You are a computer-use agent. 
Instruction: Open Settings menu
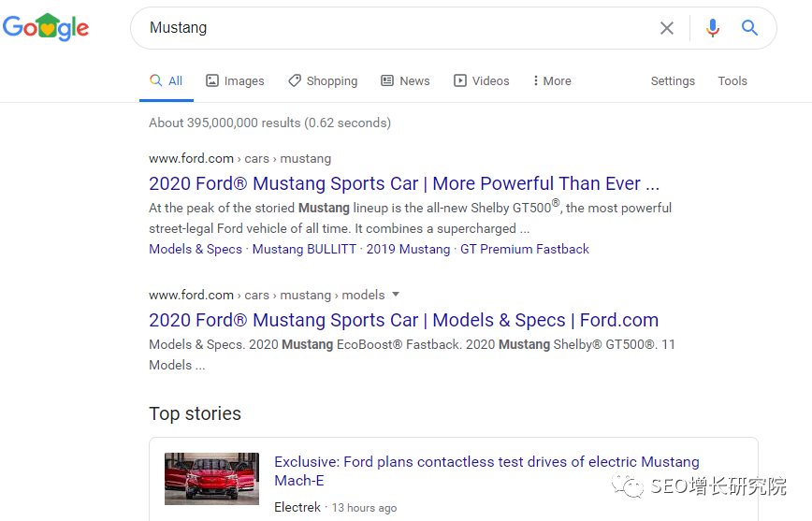coord(673,81)
